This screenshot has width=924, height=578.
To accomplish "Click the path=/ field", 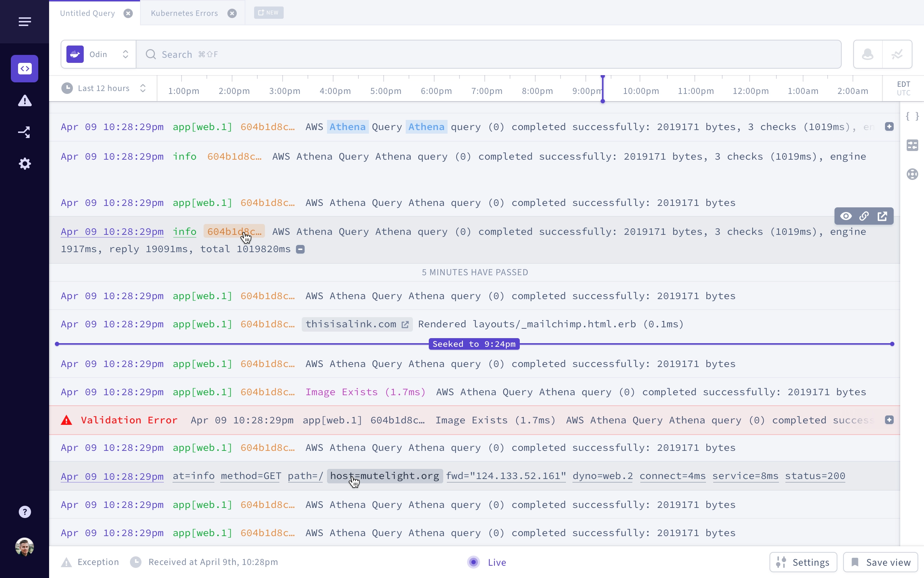I will tap(305, 476).
